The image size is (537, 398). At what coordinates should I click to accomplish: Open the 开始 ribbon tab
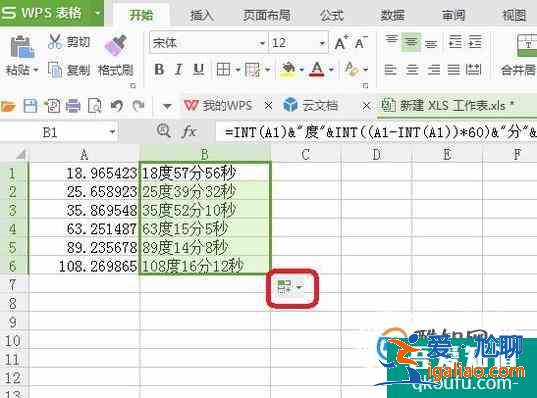coord(141,15)
